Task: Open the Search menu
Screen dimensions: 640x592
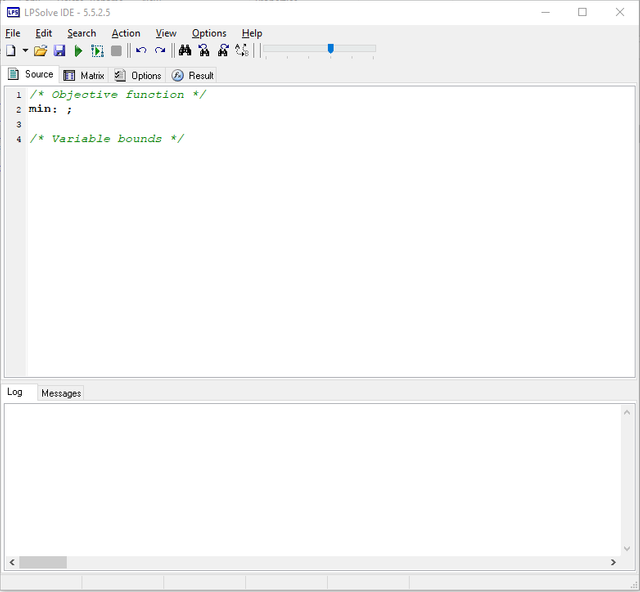Action: [x=82, y=33]
